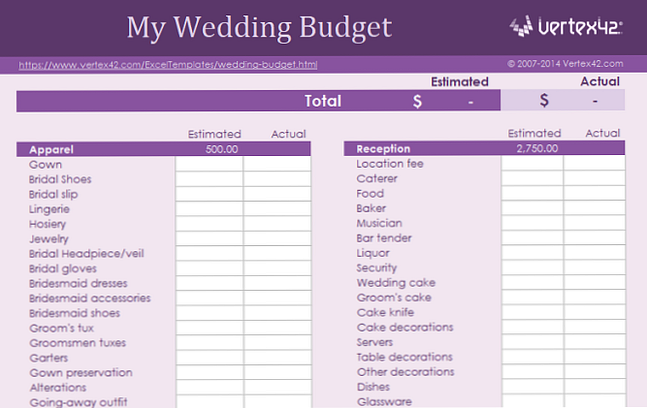Click the Actual header above Reception
Screen dimensions: 647x408
602,133
